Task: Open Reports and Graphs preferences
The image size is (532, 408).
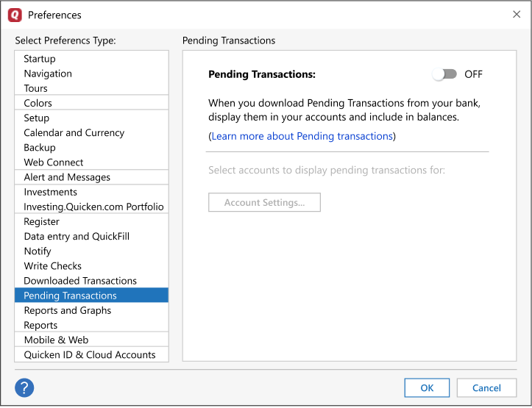Action: pos(68,310)
